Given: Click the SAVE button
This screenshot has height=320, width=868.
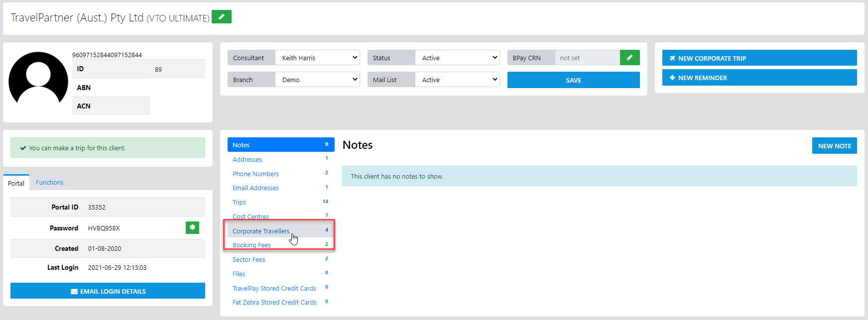Looking at the screenshot, I should [573, 80].
